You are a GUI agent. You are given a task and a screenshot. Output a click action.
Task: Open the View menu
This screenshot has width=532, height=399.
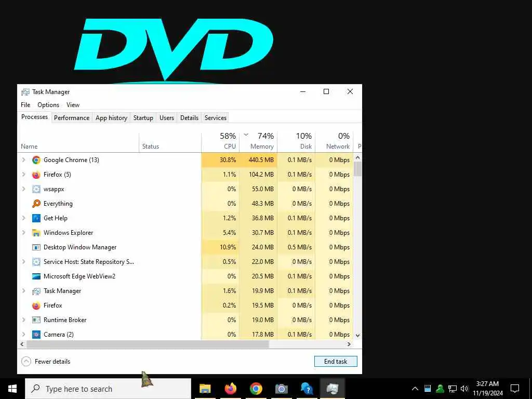pos(73,105)
